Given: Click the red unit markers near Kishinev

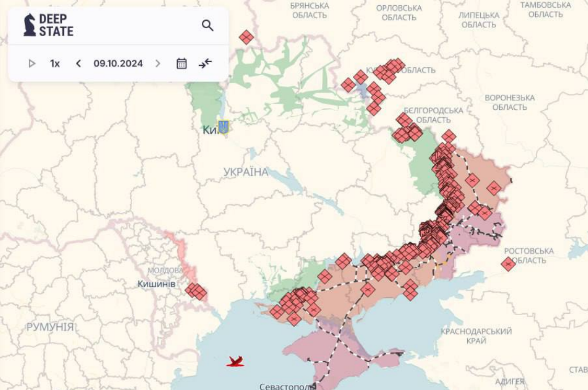Looking at the screenshot, I should [196, 291].
